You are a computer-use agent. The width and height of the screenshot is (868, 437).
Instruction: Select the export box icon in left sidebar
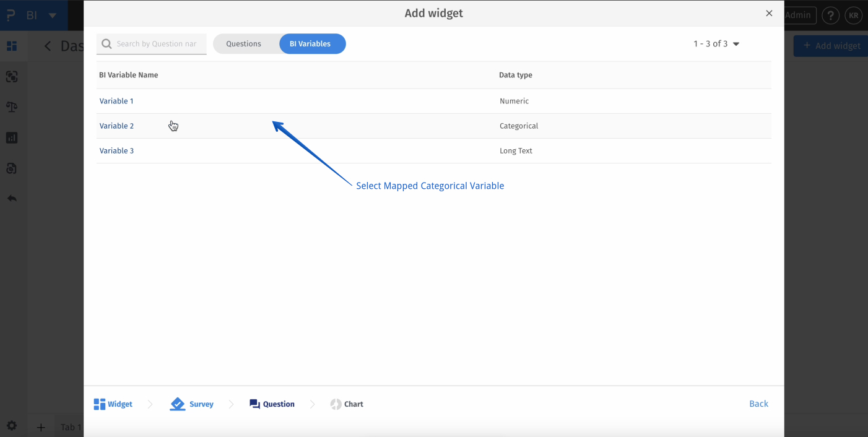[12, 168]
